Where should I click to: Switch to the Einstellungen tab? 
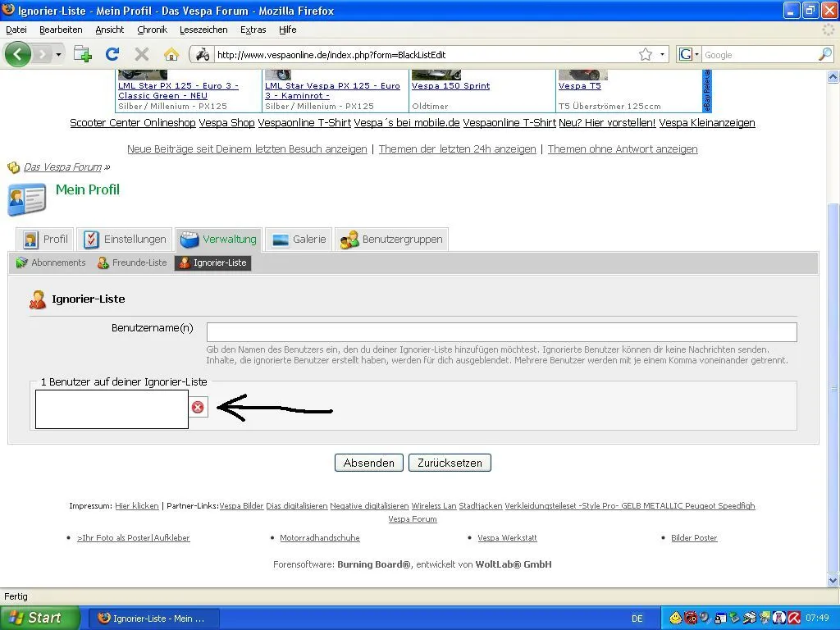pyautogui.click(x=125, y=240)
